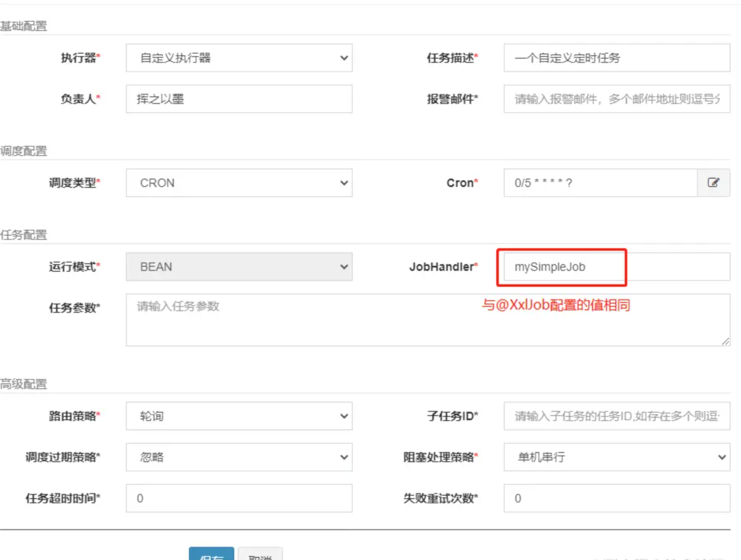Screen dimensions: 741x560
Task: Click the 任务参数 textarea resize handle
Action: (x=725, y=342)
